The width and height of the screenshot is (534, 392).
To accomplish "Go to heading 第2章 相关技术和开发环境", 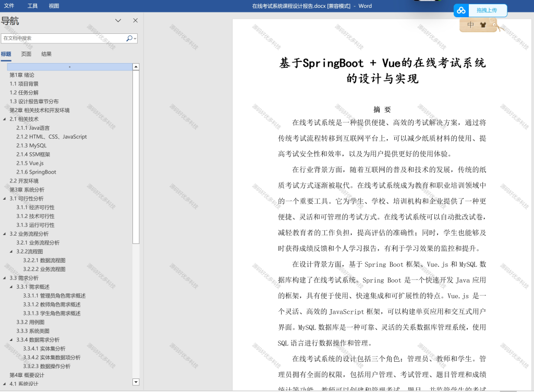I will click(x=40, y=111).
